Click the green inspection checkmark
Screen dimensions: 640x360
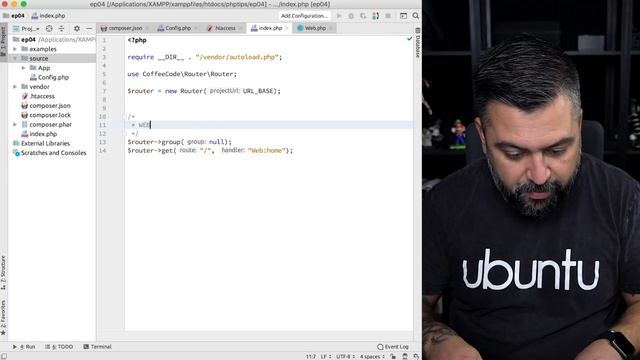point(409,39)
